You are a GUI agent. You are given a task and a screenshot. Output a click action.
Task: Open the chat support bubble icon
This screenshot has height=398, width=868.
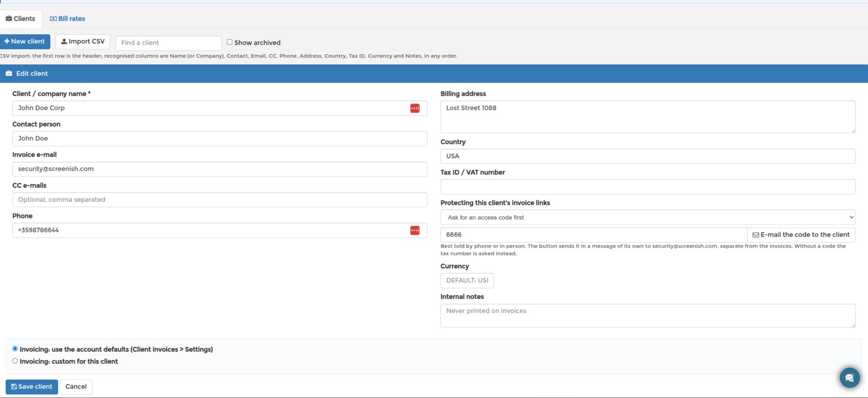tap(850, 377)
